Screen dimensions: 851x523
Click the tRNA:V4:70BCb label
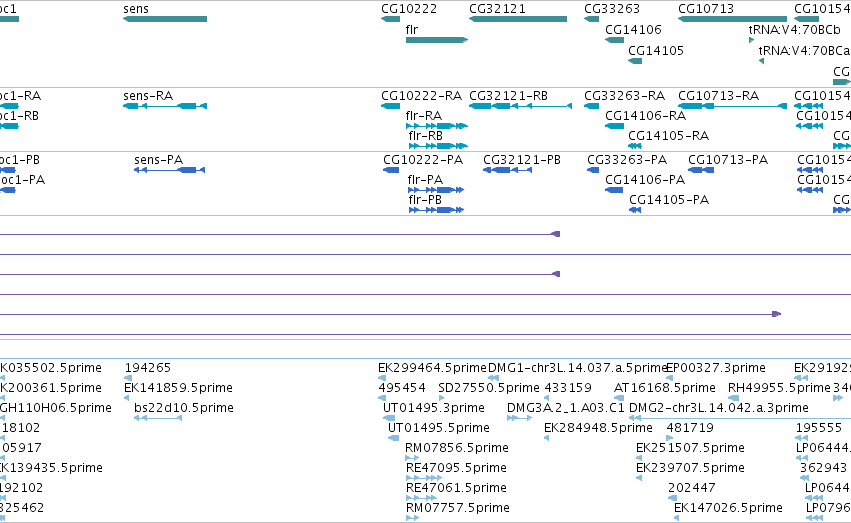(795, 30)
